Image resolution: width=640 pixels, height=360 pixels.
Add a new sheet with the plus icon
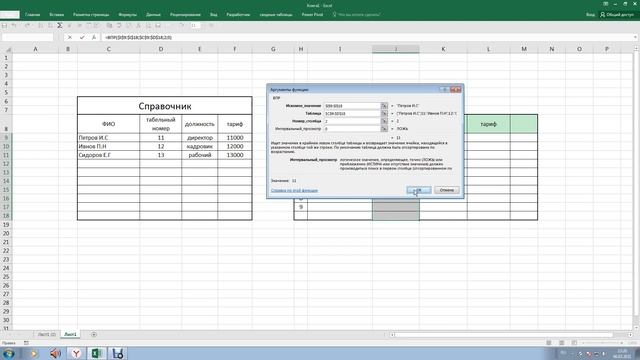click(94, 334)
